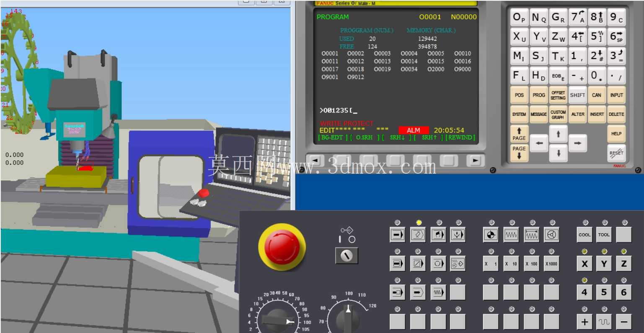Click the ALTER key on keypad

point(577,114)
